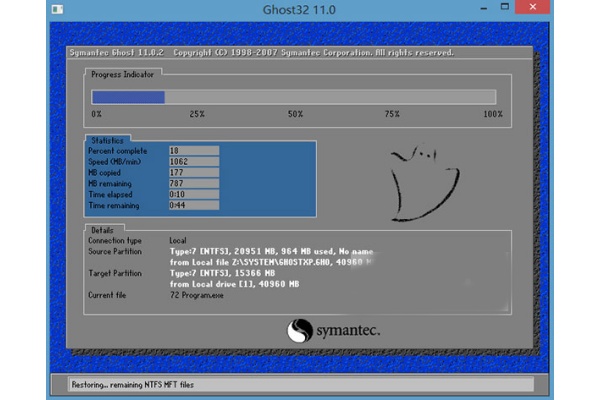
Task: Click the Time elapsed value field
Action: click(194, 194)
